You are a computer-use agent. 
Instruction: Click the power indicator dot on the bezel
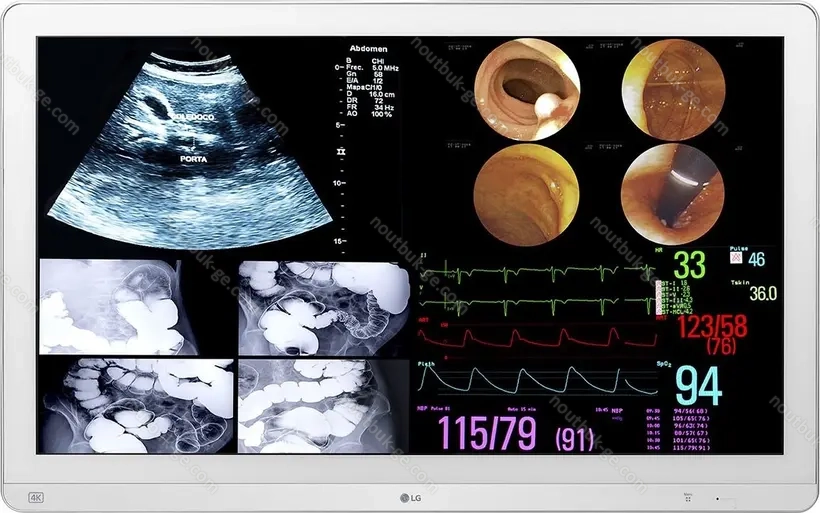(715, 497)
